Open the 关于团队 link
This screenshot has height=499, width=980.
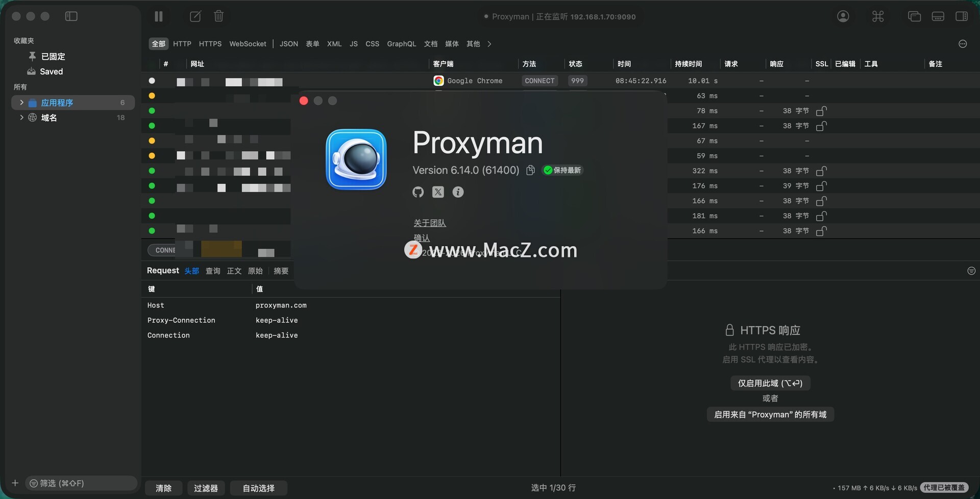tap(430, 223)
